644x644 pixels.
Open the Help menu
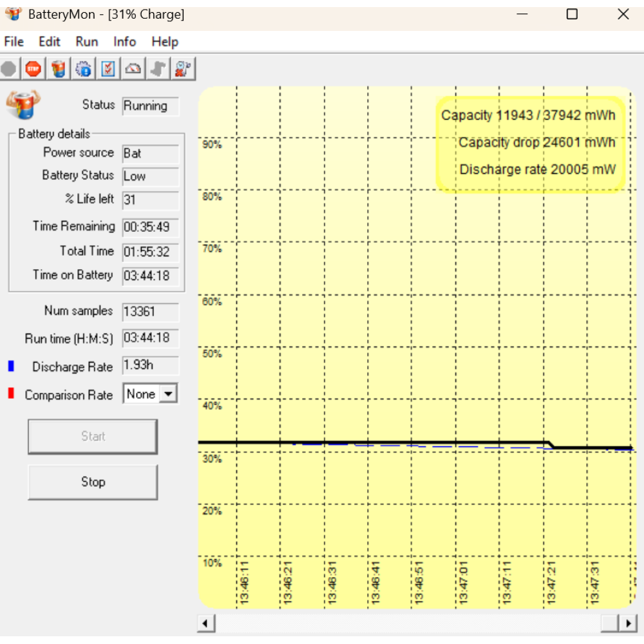(165, 42)
